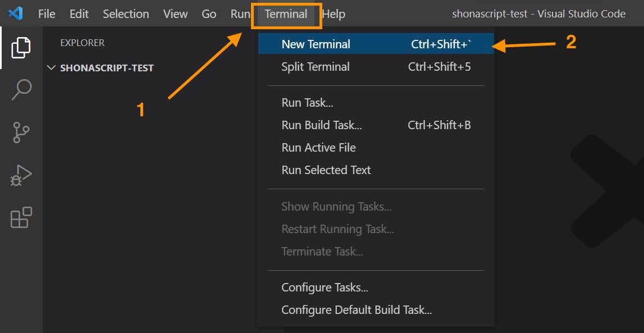Open the Edit menu
This screenshot has height=333, width=644.
pyautogui.click(x=79, y=14)
